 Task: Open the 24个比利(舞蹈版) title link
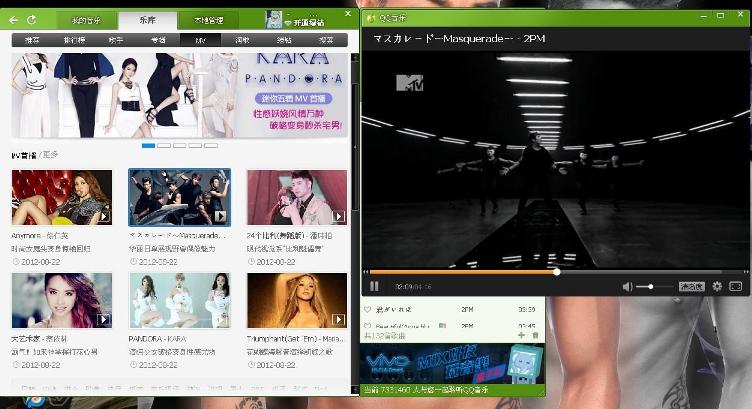(289, 236)
